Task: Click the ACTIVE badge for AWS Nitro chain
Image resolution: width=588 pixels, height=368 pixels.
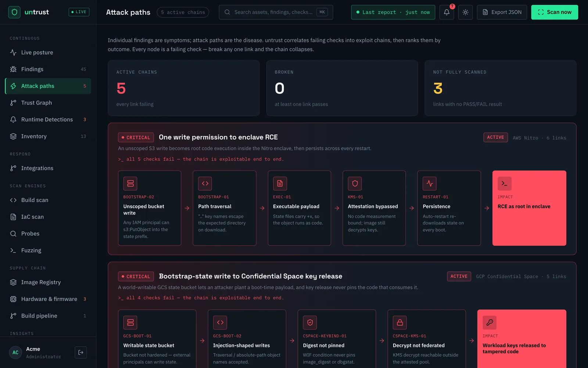Action: tap(495, 137)
